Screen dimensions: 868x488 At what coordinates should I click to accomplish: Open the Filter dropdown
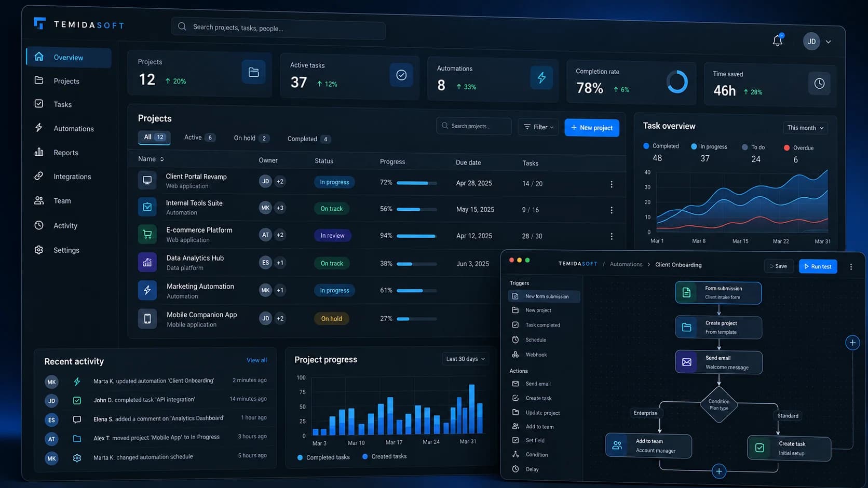click(x=538, y=127)
